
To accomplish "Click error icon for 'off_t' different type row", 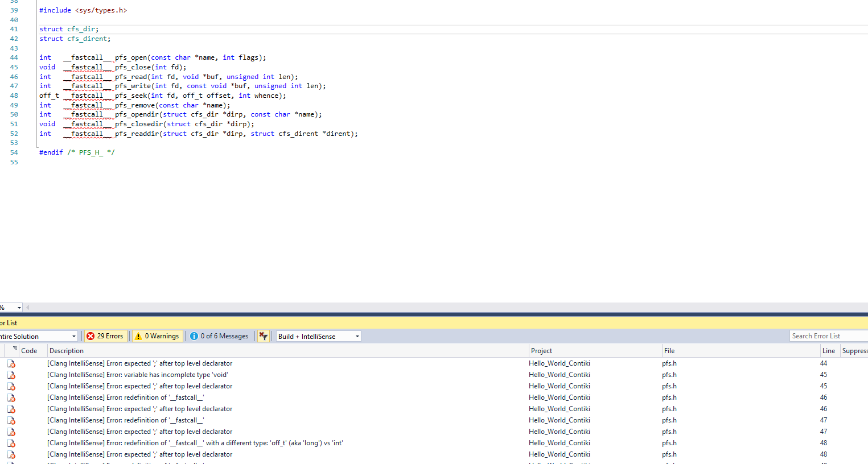I will [x=11, y=443].
